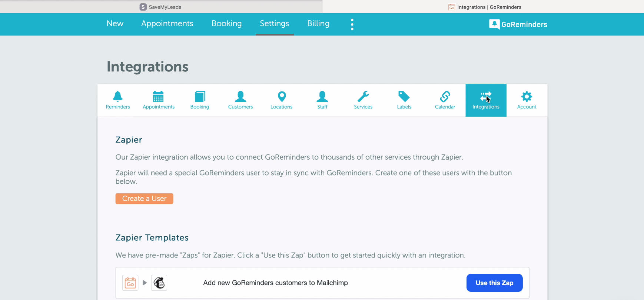Click the SaveMyLeads tab favicon
The height and width of the screenshot is (300, 644).
pos(143,7)
